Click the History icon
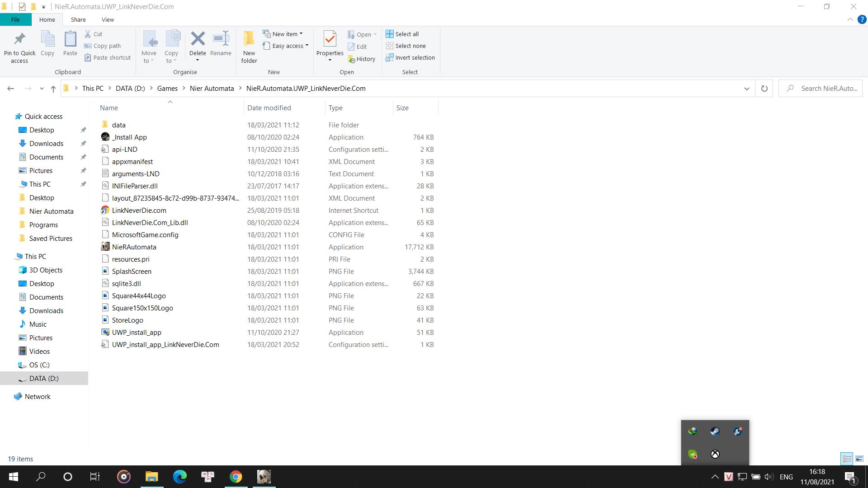This screenshot has height=488, width=868. click(x=362, y=59)
